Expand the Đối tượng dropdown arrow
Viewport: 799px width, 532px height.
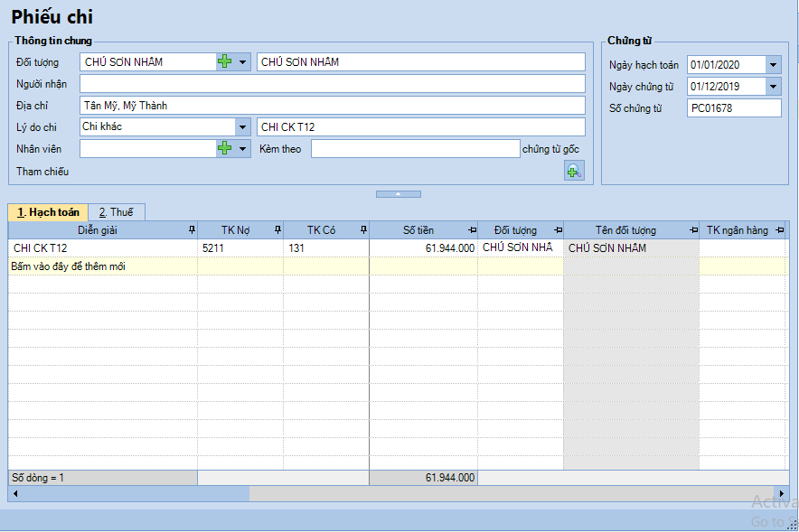(x=243, y=61)
